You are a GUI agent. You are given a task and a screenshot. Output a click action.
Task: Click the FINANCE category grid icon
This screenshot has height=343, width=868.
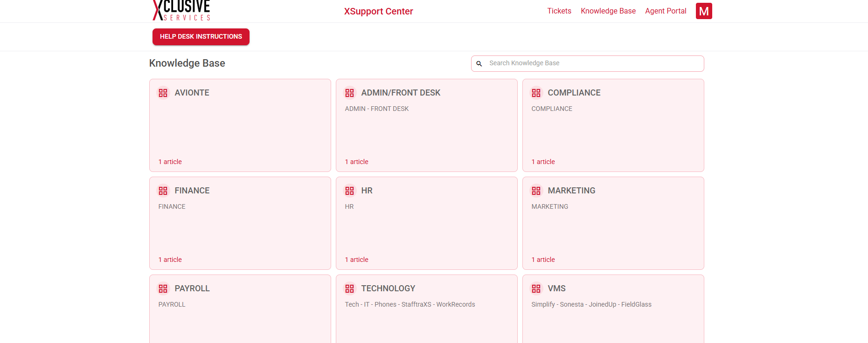(x=163, y=191)
